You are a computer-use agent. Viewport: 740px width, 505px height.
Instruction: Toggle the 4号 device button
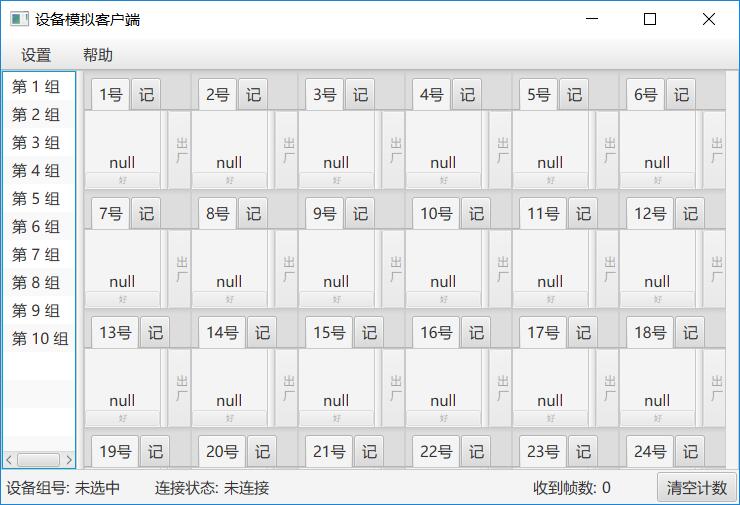point(431,94)
